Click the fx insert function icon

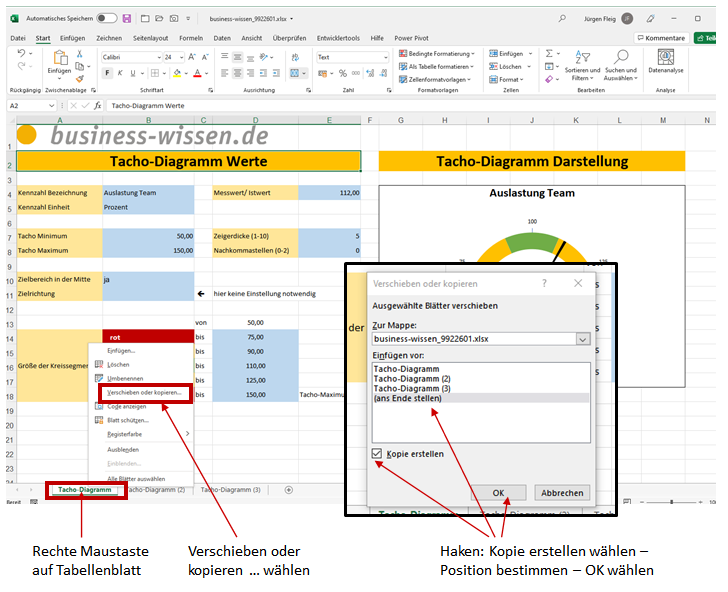[98, 106]
